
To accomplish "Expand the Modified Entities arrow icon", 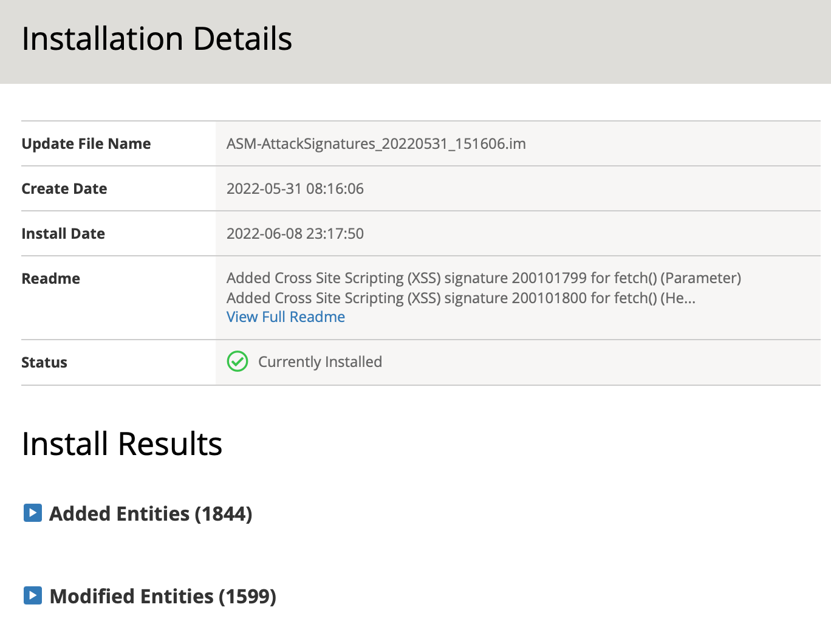I will [x=33, y=595].
